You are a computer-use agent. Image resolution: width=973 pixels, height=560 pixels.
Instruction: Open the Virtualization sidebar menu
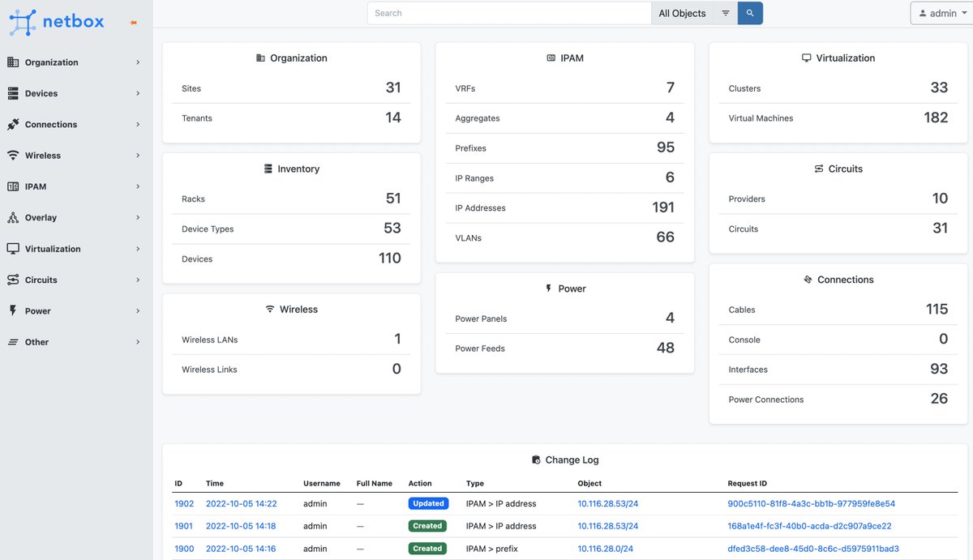75,249
